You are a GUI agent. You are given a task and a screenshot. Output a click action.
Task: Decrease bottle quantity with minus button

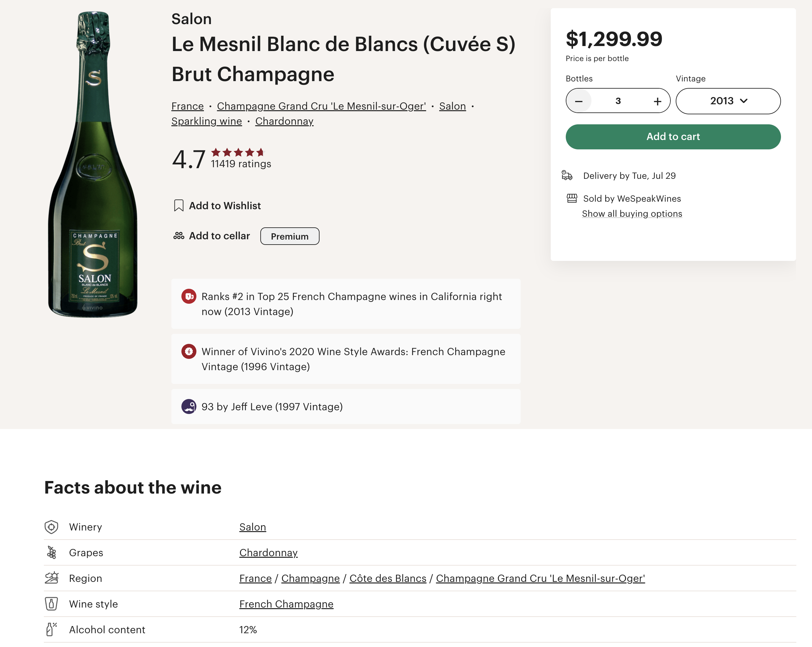point(579,101)
